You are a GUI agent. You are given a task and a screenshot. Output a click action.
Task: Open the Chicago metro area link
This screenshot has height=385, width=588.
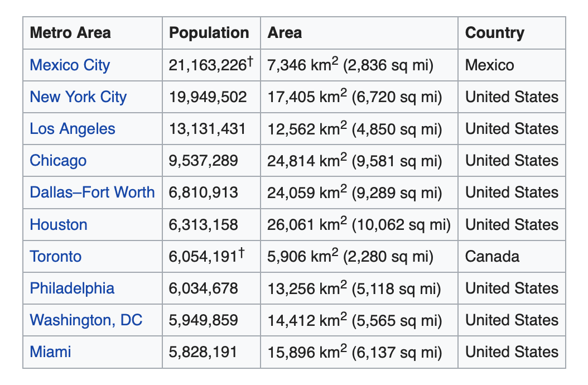(x=58, y=161)
